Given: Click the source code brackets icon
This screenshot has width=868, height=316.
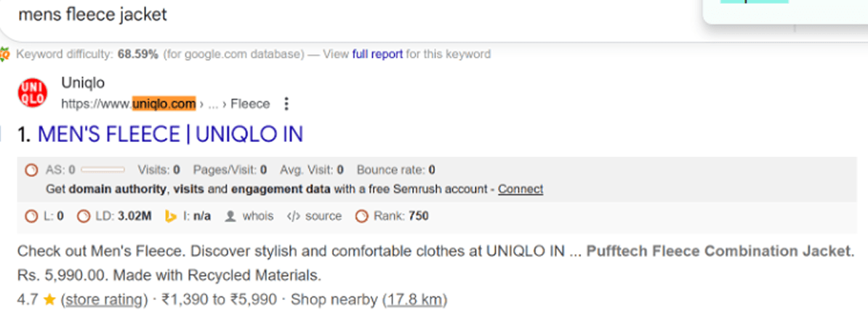Looking at the screenshot, I should point(294,216).
